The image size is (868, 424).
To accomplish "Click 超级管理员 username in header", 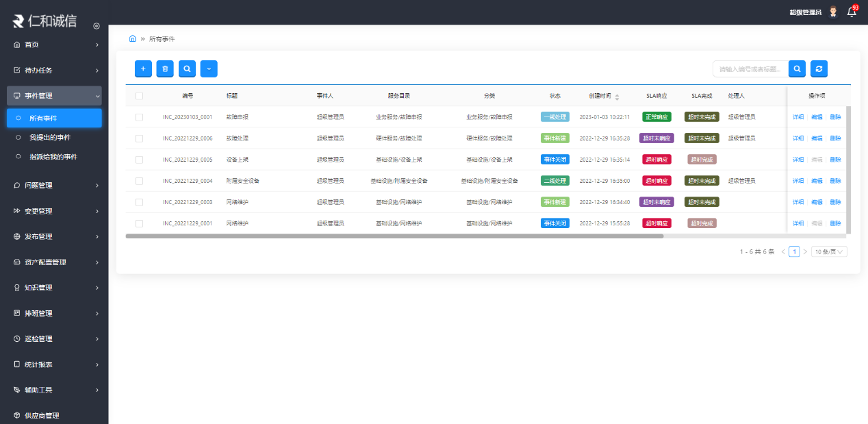I will pos(805,12).
